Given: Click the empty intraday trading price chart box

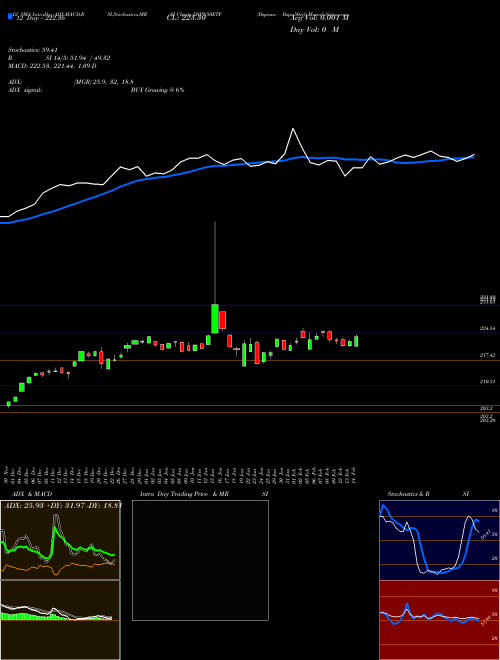Looking at the screenshot, I should [200, 560].
